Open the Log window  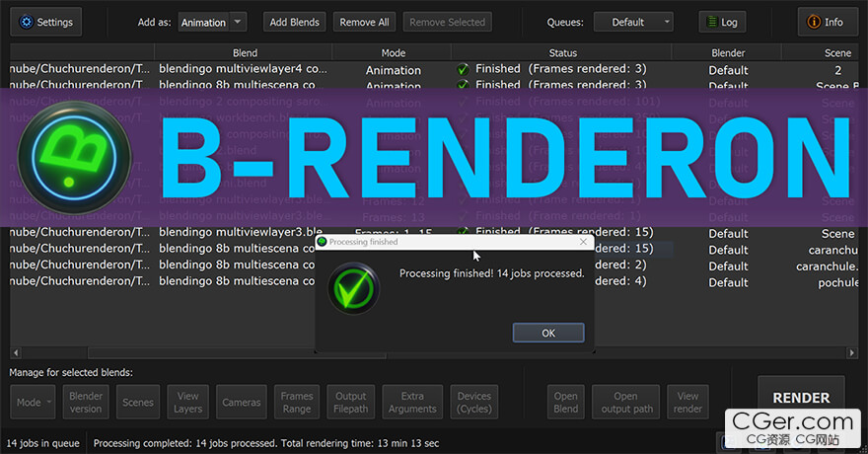(x=722, y=22)
